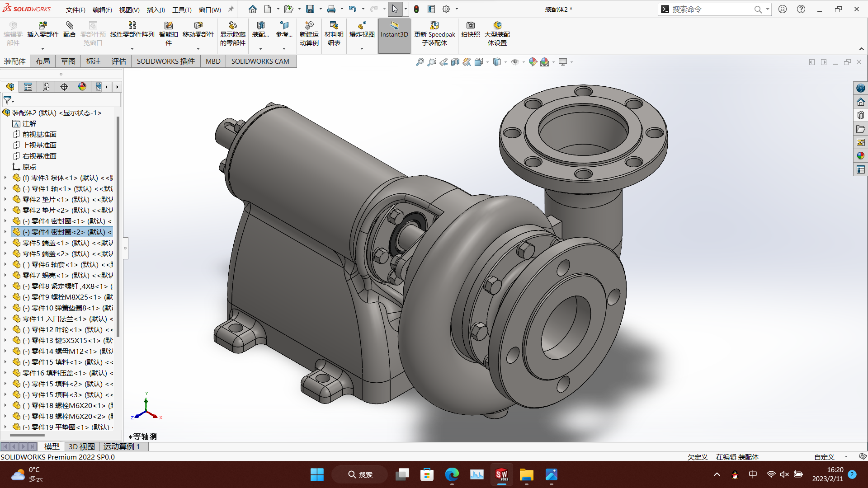
Task: Click the tree filter funnel icon
Action: tap(8, 100)
